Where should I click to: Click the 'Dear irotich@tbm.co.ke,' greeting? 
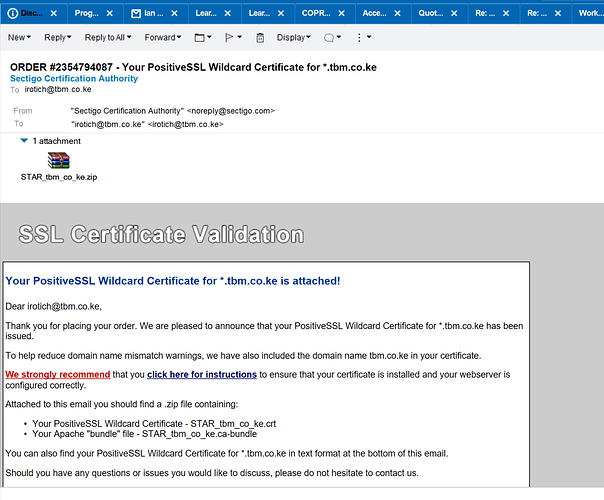pyautogui.click(x=54, y=306)
